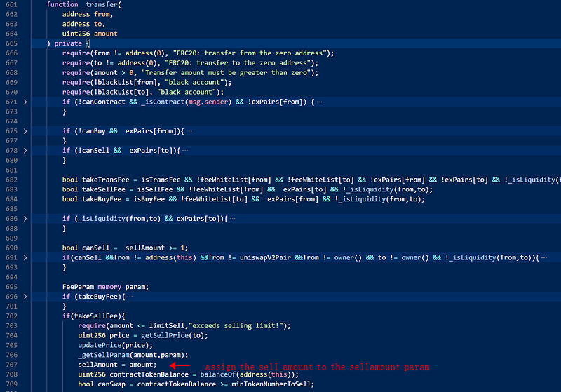
Task: Expand folded canContract if-block at line 671
Action: 26,102
